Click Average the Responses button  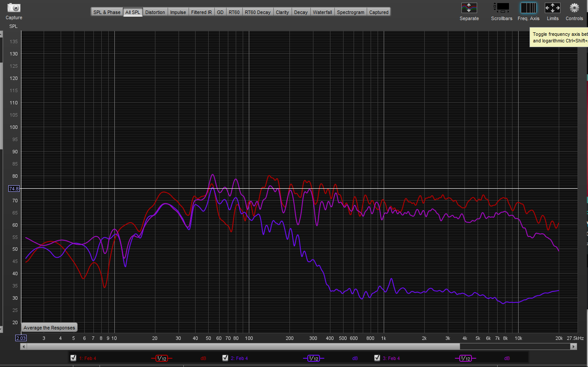pos(49,328)
